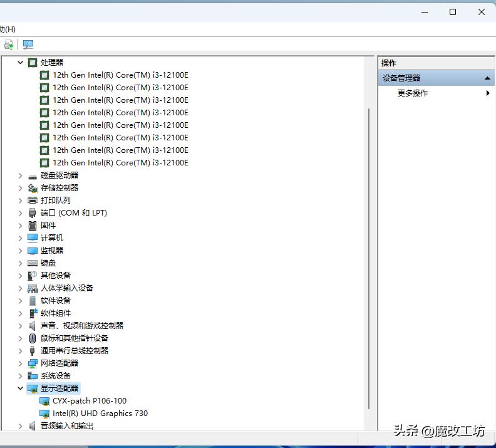The height and width of the screenshot is (448, 496).
Task: Collapse the 设备管理器 actions section arrow
Action: [487, 78]
